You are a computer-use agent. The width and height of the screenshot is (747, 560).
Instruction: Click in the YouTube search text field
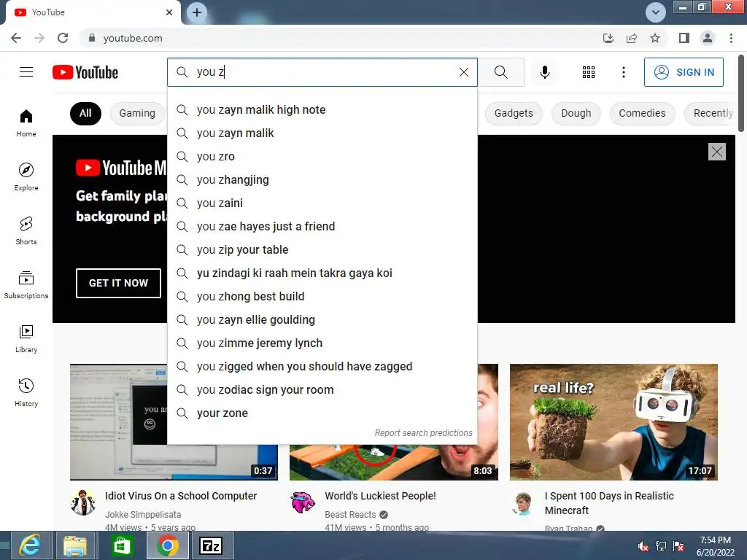pos(324,72)
